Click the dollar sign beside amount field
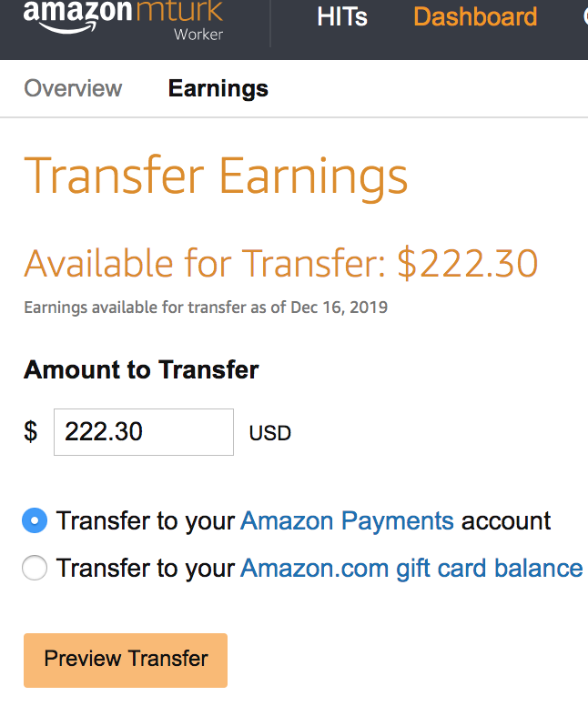 click(31, 432)
